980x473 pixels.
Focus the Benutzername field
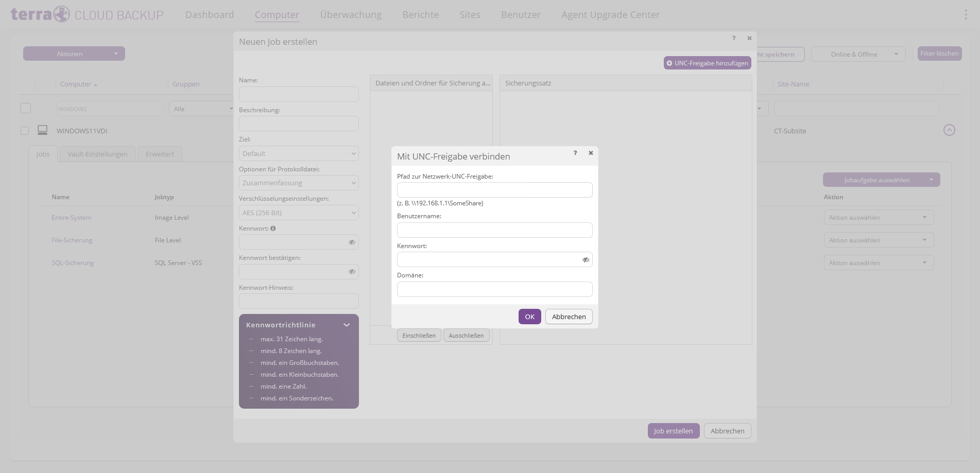[495, 230]
